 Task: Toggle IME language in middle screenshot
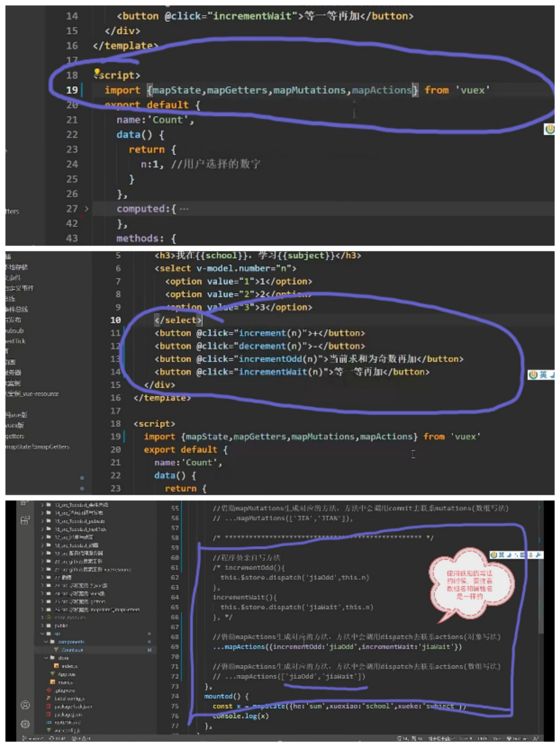pos(543,375)
